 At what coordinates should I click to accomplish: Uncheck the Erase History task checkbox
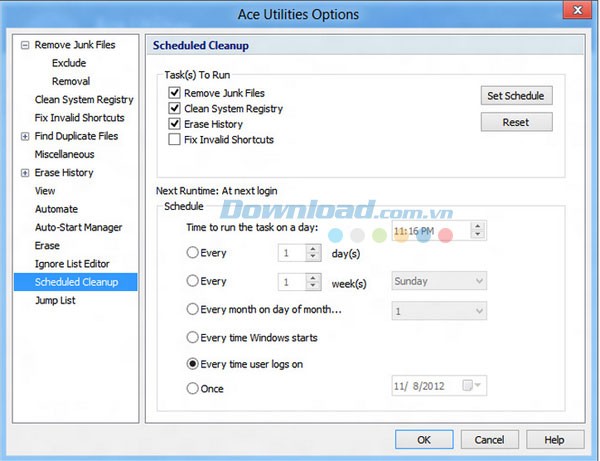click(x=175, y=124)
